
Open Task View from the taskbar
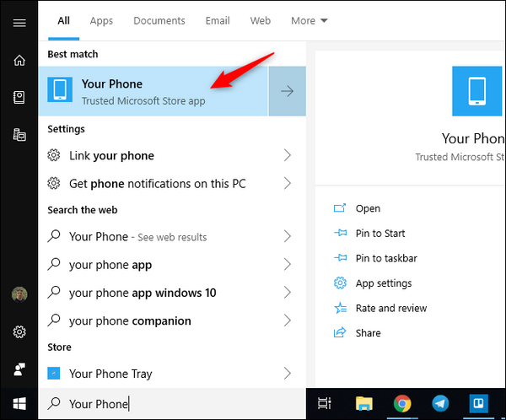click(x=323, y=404)
